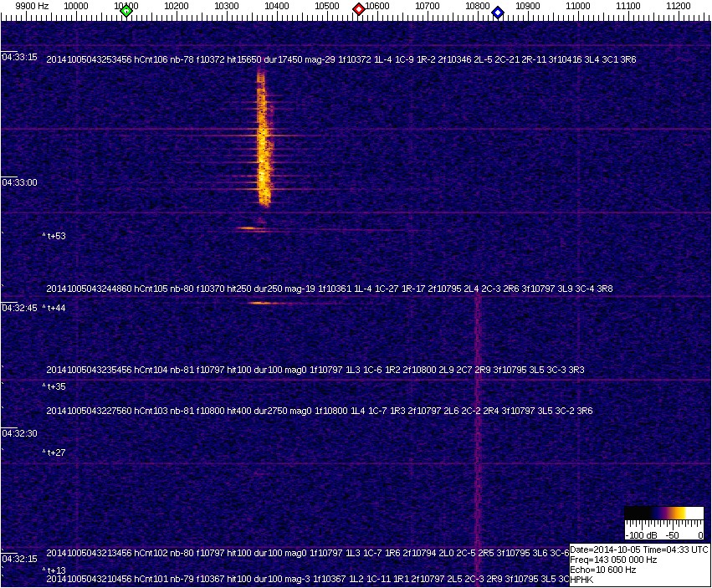Click the red diamond frequency marker
This screenshot has width=712, height=588.
click(359, 9)
